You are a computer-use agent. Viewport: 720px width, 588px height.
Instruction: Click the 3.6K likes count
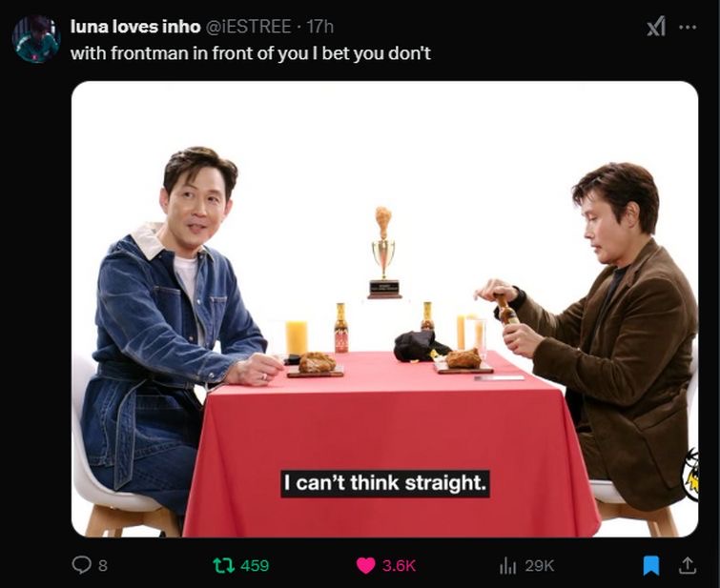point(399,565)
